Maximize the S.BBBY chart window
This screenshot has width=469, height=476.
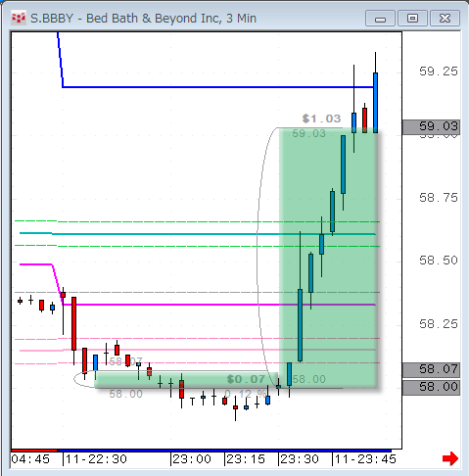[412, 19]
